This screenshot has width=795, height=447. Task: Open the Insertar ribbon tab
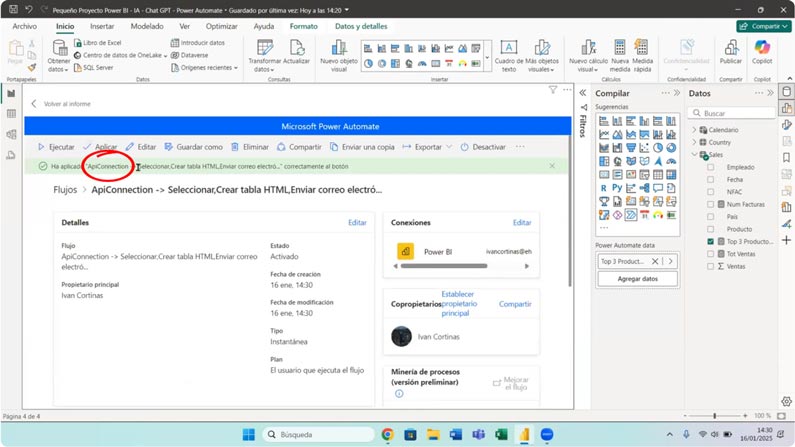106,26
